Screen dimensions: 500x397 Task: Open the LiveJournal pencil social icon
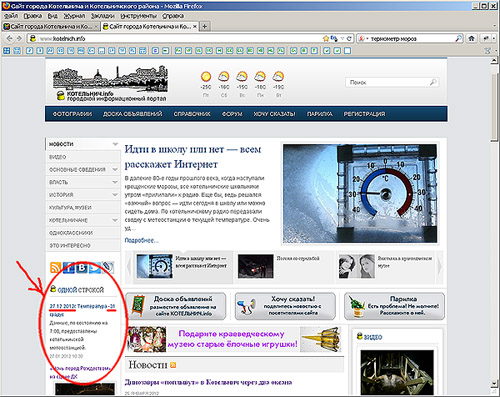point(108,267)
